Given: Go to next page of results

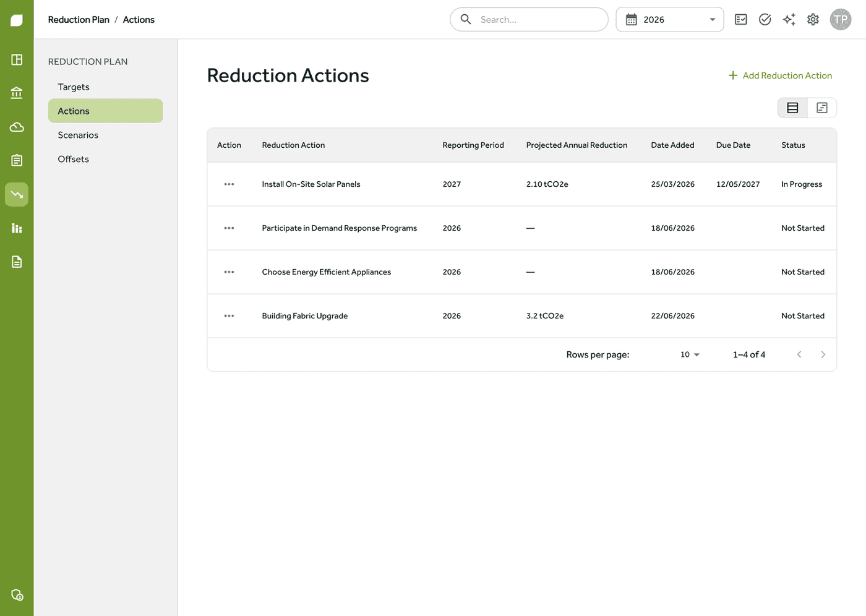Looking at the screenshot, I should 823,354.
